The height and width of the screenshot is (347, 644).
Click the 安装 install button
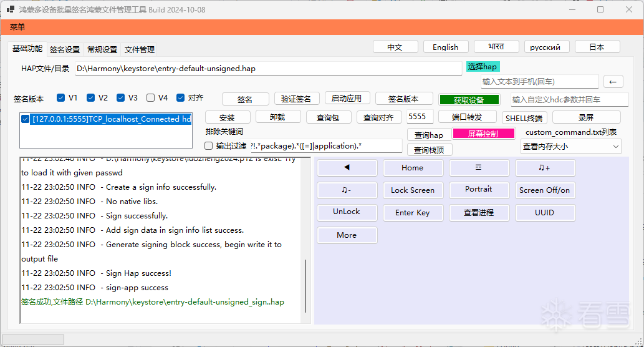(x=227, y=117)
